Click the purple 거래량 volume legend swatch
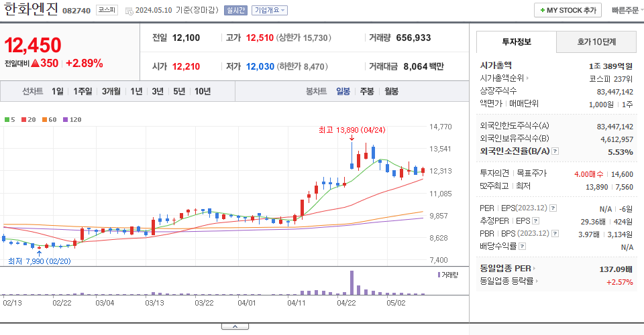Image resolution: width=644 pixels, height=335 pixels. click(439, 275)
